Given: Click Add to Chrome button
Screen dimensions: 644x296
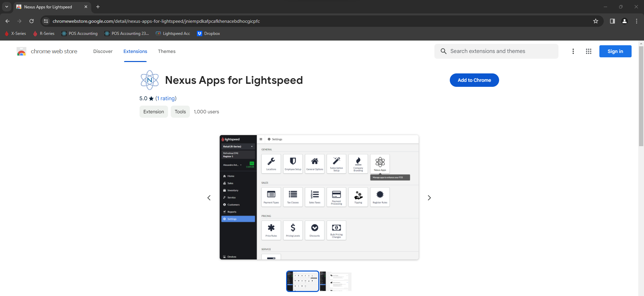Looking at the screenshot, I should pyautogui.click(x=474, y=80).
